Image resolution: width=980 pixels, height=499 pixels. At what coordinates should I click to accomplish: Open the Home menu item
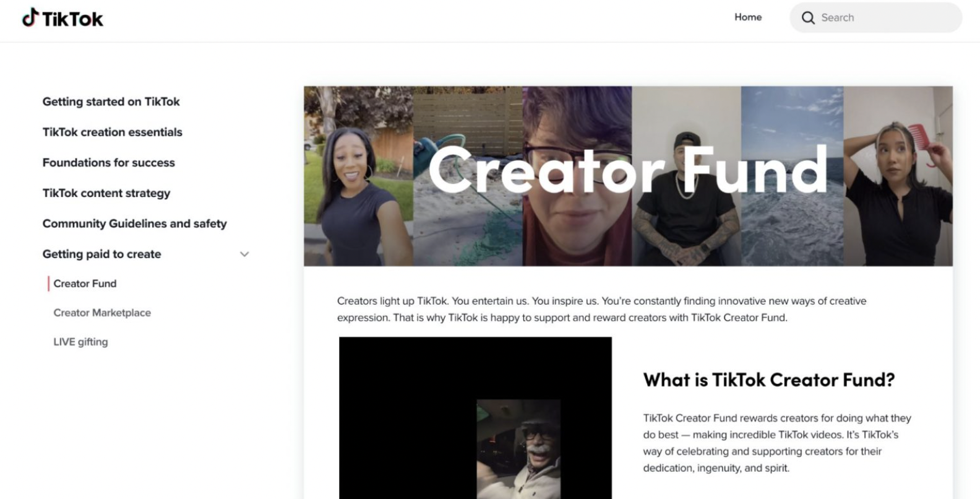[748, 17]
